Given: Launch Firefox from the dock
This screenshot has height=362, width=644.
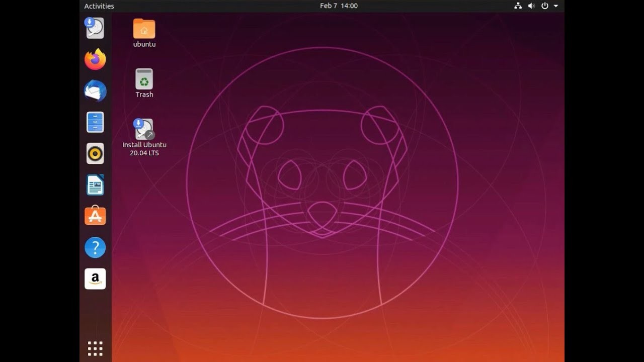Looking at the screenshot, I should click(95, 60).
